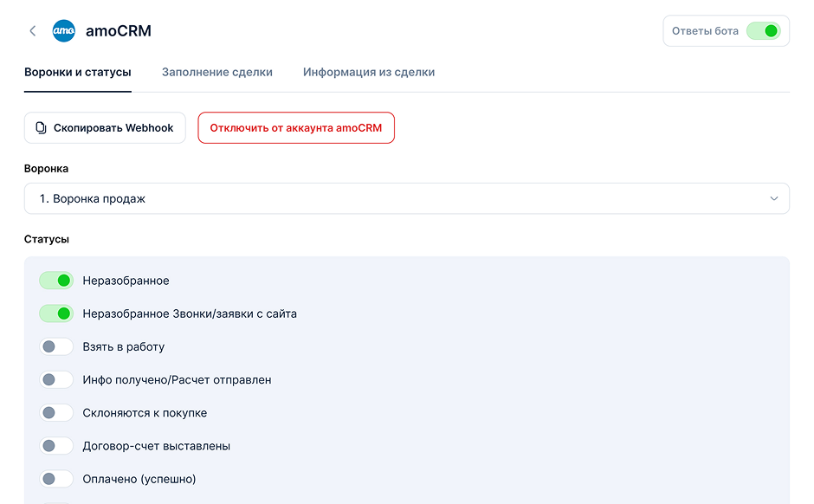Click Неразобранное Звонки/заявки с сайта label

pyautogui.click(x=190, y=313)
